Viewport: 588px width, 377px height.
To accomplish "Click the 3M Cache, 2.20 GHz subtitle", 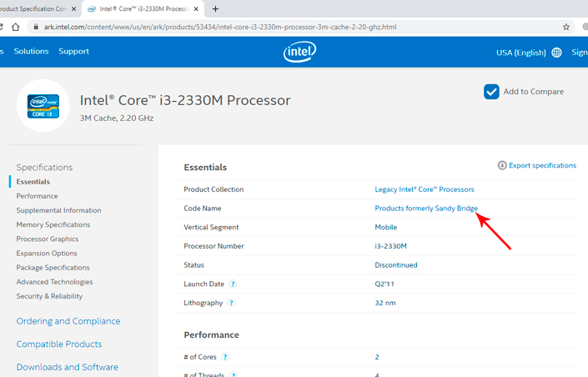I will click(117, 118).
